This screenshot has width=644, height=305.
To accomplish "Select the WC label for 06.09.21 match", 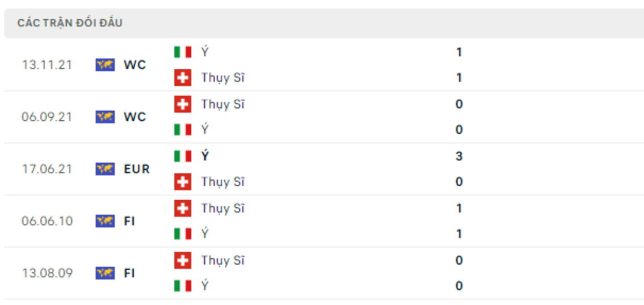I will point(135,117).
